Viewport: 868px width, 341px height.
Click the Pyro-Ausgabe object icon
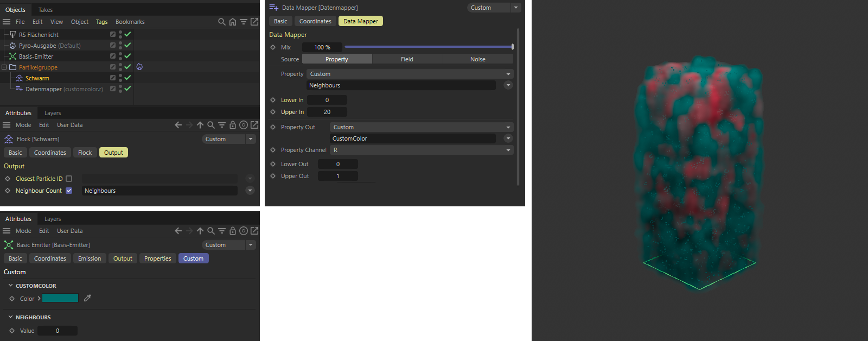[12, 46]
